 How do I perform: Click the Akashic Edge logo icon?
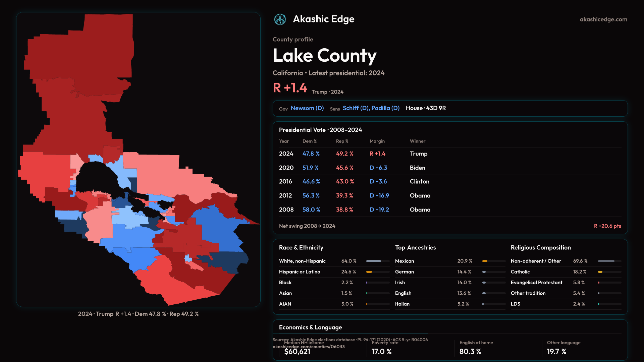(x=280, y=19)
